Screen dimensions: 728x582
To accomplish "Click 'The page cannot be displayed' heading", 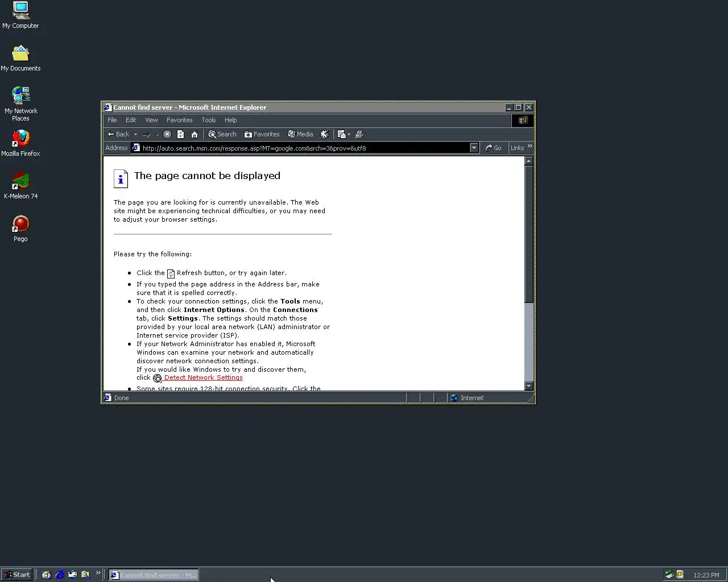I will coord(207,176).
